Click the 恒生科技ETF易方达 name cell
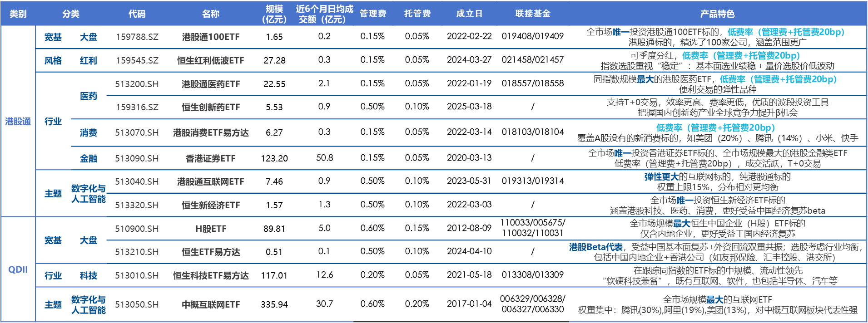This screenshot has height=323, width=868. tap(211, 275)
